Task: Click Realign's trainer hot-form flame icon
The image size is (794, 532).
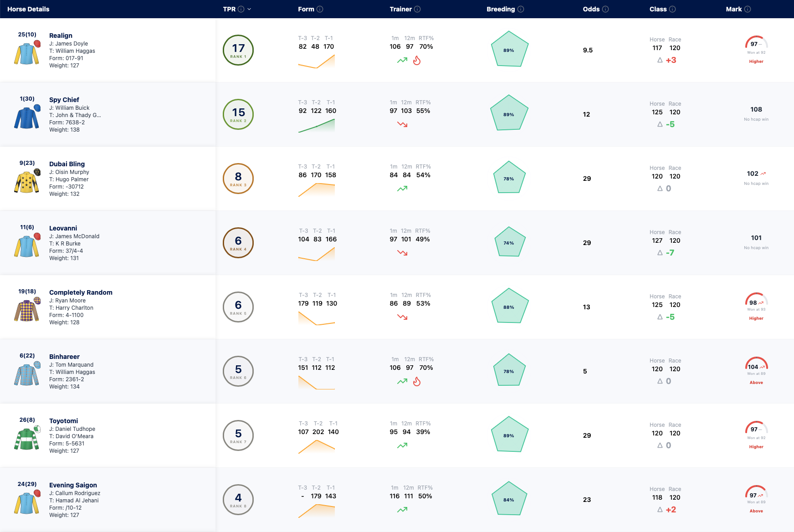Action: point(417,60)
